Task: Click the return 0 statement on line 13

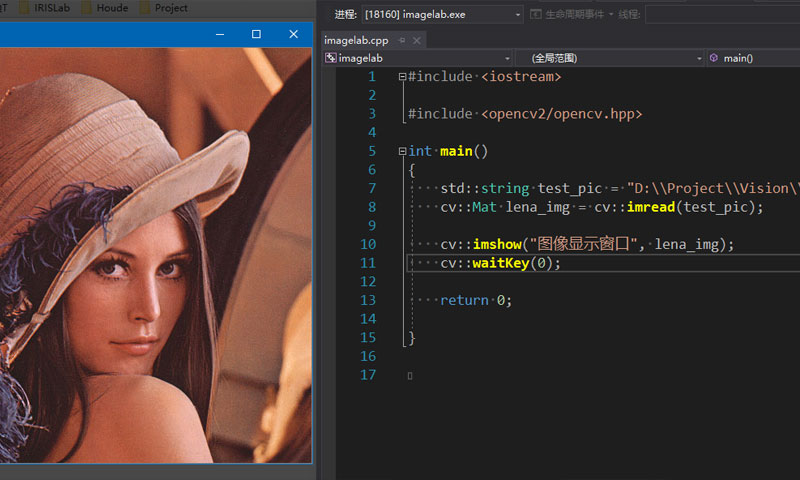Action: 476,300
